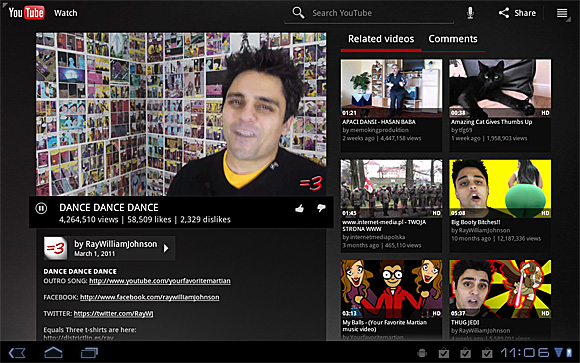This screenshot has width=580, height=363.
Task: Like the video with thumbs up
Action: 300,208
